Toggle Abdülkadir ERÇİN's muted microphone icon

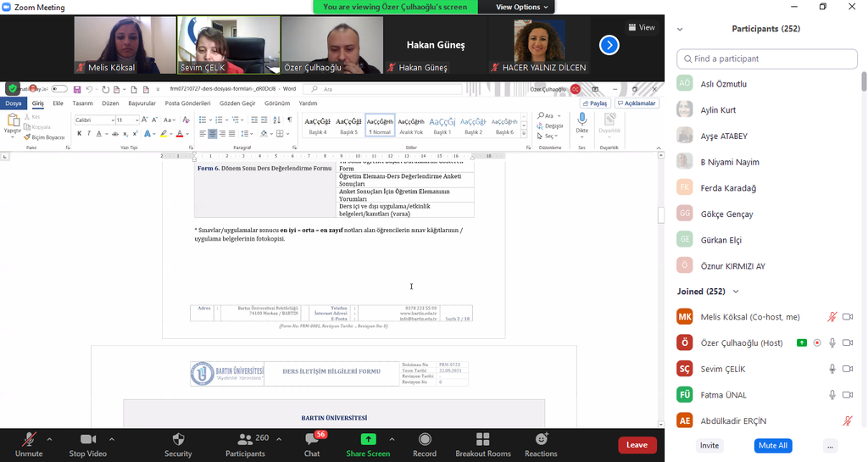point(847,421)
